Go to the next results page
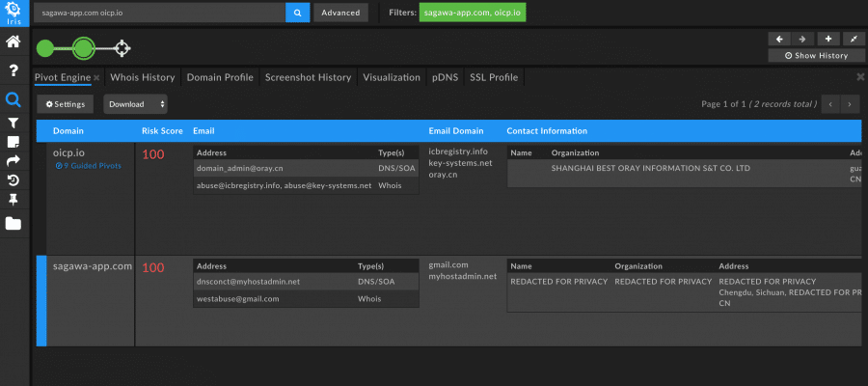 pyautogui.click(x=851, y=104)
